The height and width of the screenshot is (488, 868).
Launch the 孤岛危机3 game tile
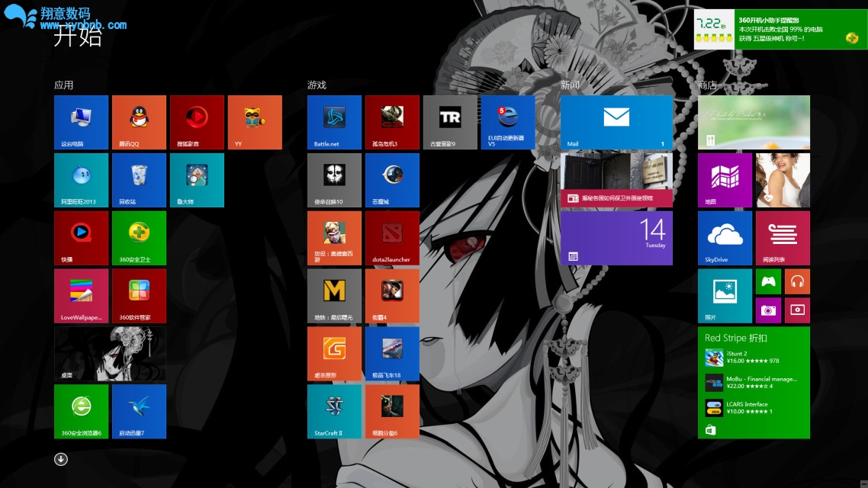click(392, 122)
